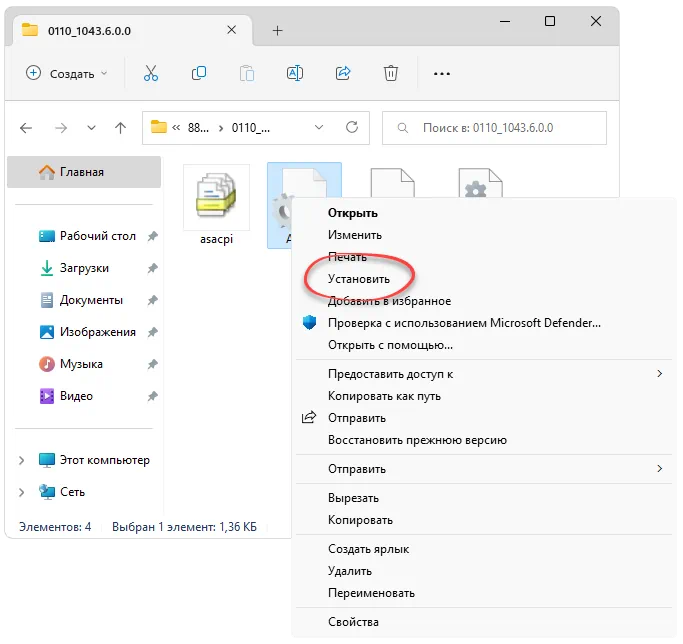This screenshot has width=683, height=644.
Task: Click the 88... breadcrumb segment
Action: (x=198, y=128)
